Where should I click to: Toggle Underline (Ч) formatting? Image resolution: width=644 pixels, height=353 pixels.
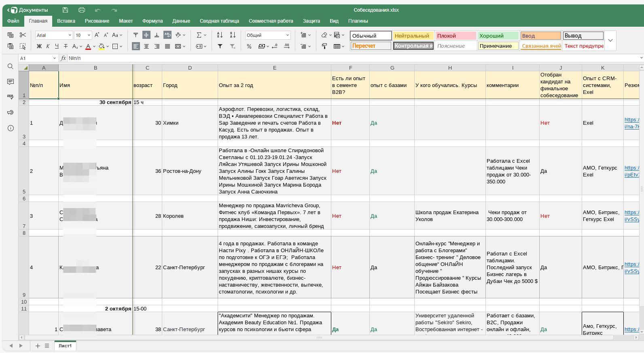click(57, 47)
